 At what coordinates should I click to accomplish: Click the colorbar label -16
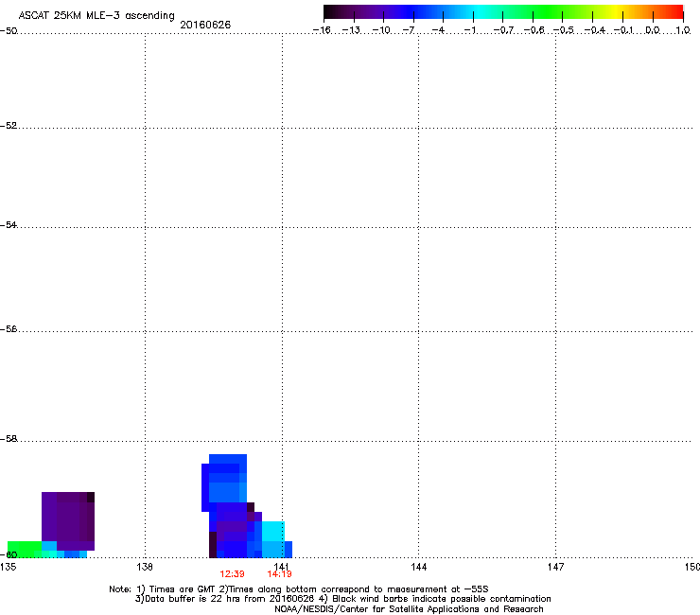(322, 30)
